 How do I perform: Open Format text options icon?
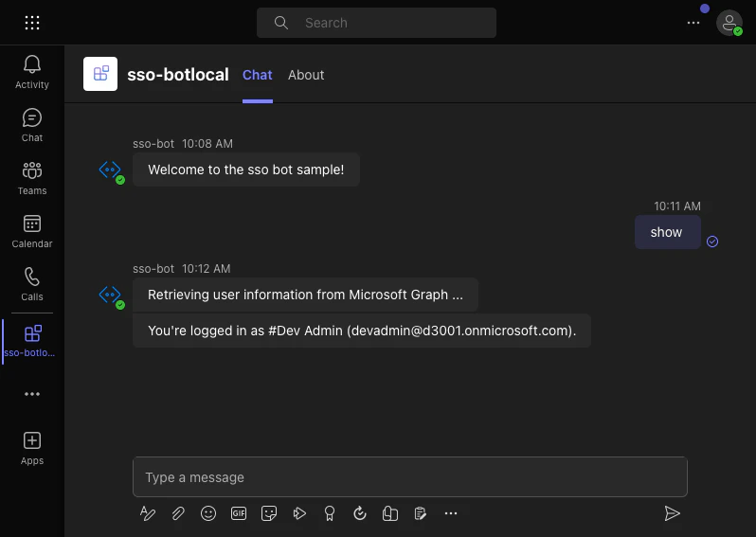[148, 513]
